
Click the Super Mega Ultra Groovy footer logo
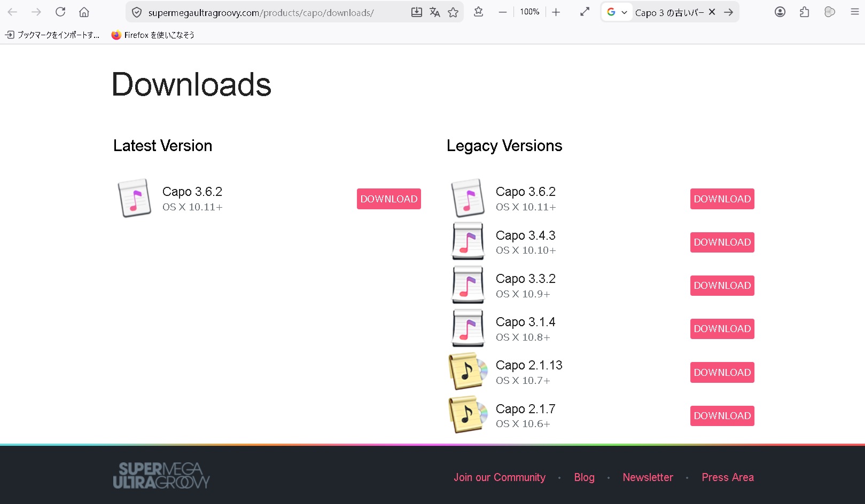coord(161,475)
